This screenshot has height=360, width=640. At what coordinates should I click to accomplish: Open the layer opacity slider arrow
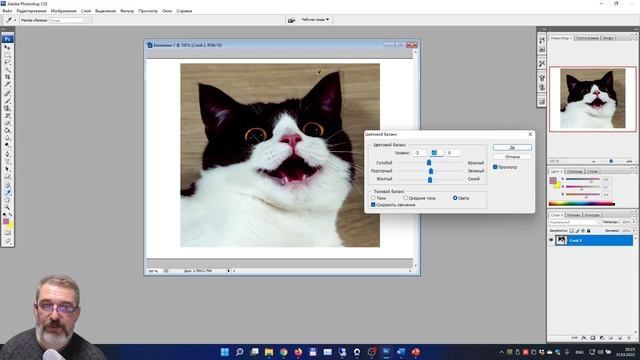point(634,222)
